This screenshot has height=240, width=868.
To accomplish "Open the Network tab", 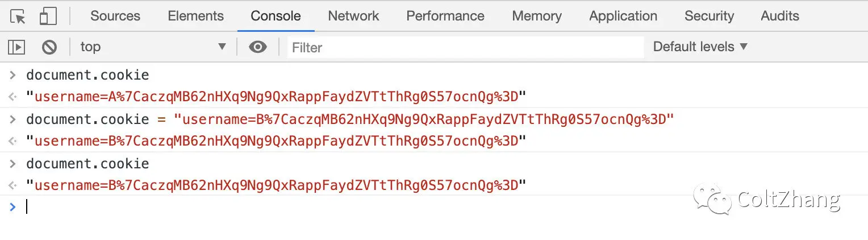I will tap(353, 16).
